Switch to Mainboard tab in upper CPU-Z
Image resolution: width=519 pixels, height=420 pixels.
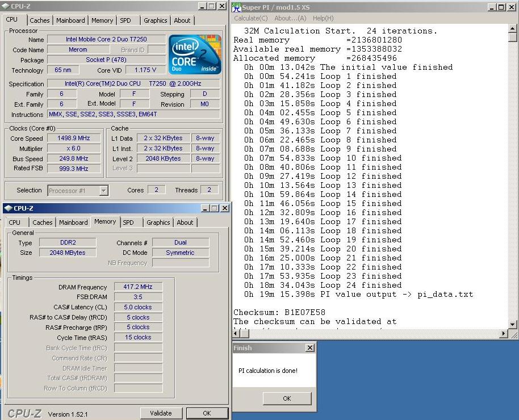click(70, 20)
